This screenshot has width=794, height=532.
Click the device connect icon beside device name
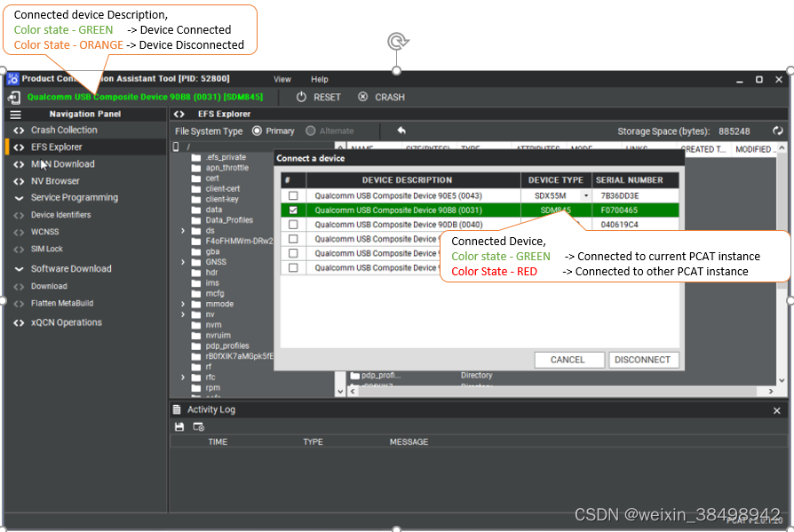(14, 97)
